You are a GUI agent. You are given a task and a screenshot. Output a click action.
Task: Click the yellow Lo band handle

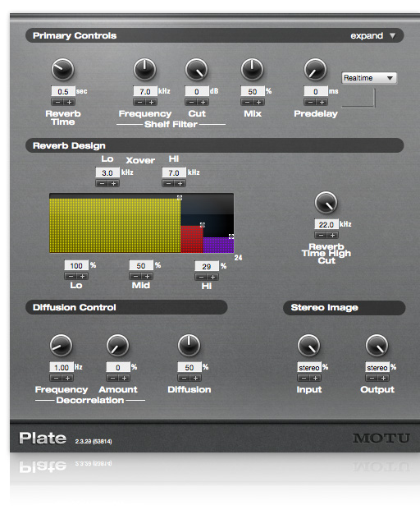tap(180, 198)
